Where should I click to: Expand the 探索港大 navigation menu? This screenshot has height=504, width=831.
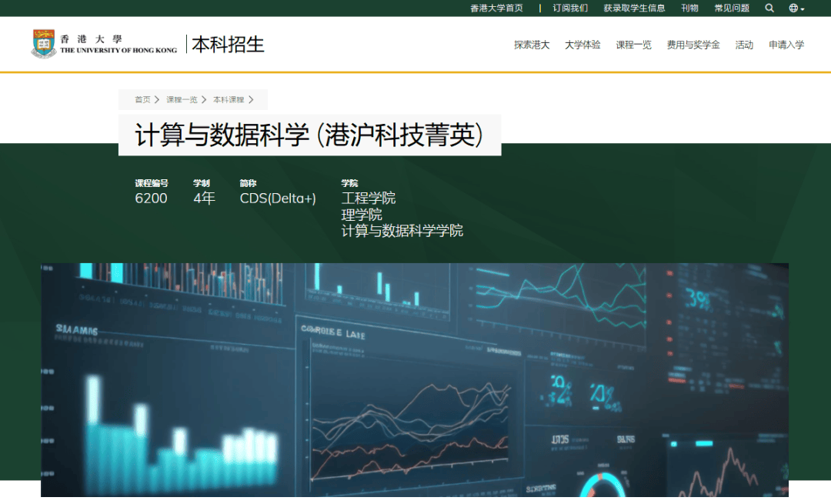531,45
